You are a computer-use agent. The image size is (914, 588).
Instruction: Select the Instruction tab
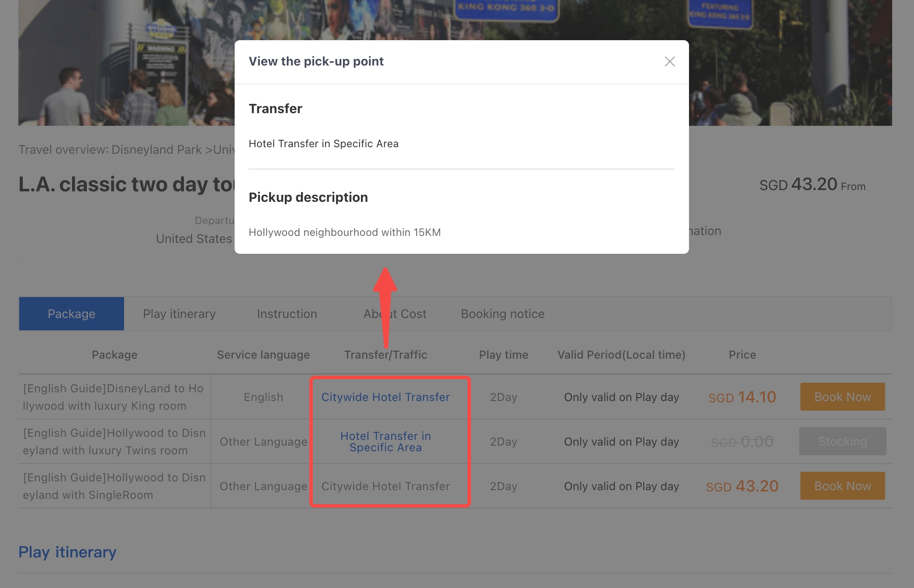point(287,314)
